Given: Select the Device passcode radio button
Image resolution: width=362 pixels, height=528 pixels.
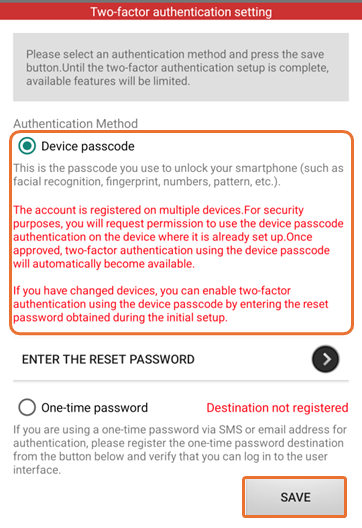Looking at the screenshot, I should pos(27,146).
